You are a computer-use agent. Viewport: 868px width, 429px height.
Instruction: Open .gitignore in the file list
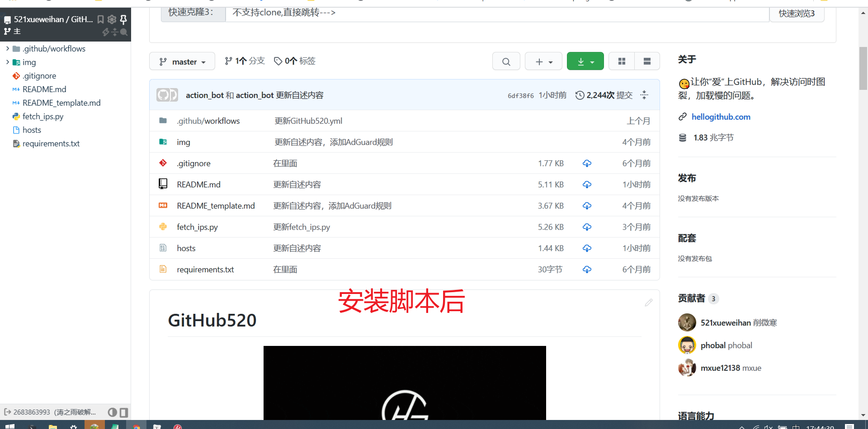(x=193, y=163)
